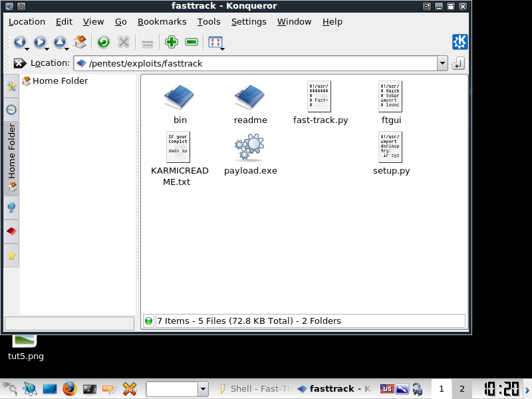Open the Go menu
The image size is (532, 399).
[x=121, y=22]
